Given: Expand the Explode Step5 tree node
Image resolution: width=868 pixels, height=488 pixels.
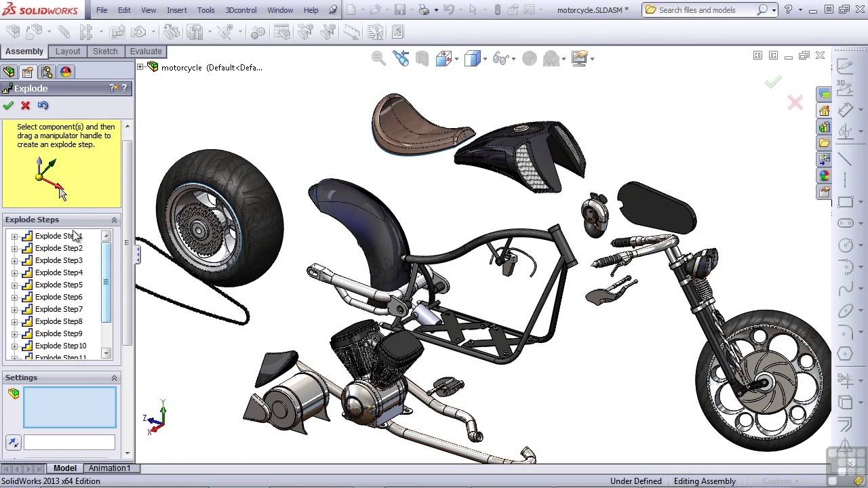Looking at the screenshot, I should (15, 285).
